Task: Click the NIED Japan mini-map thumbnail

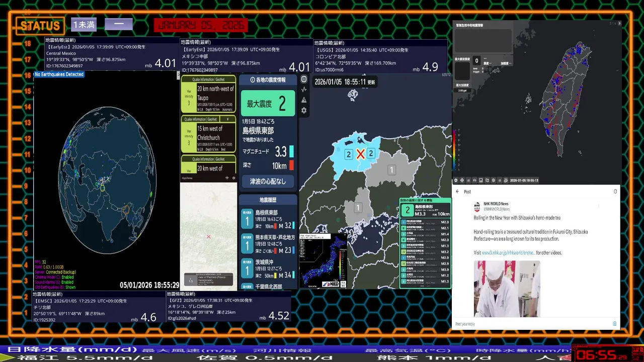Action: coord(323,260)
